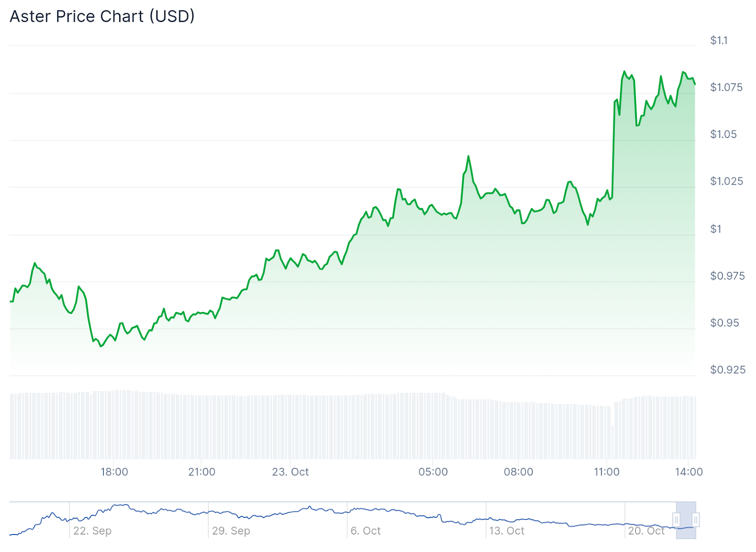Click the 20. Oct navigator date label

coord(646,531)
